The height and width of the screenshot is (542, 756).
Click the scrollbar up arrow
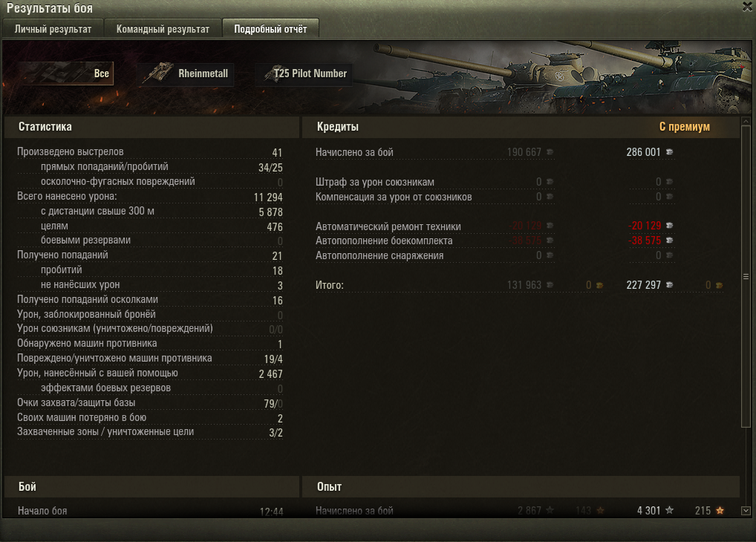click(x=746, y=121)
